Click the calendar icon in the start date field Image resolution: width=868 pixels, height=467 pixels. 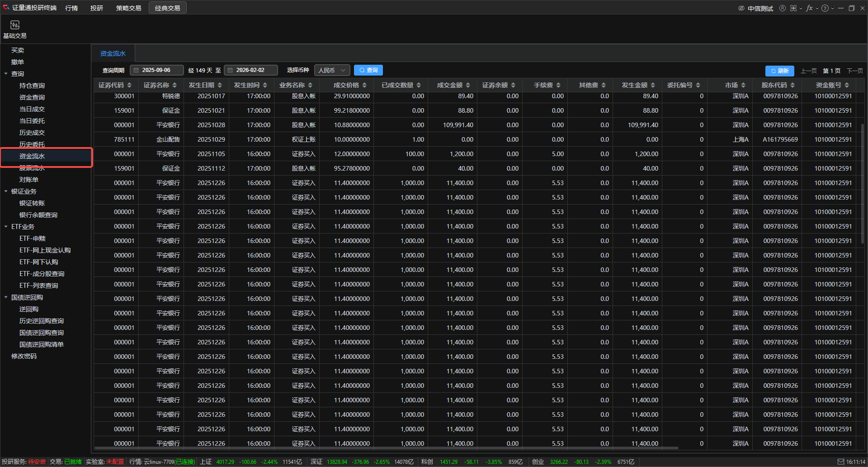(136, 70)
